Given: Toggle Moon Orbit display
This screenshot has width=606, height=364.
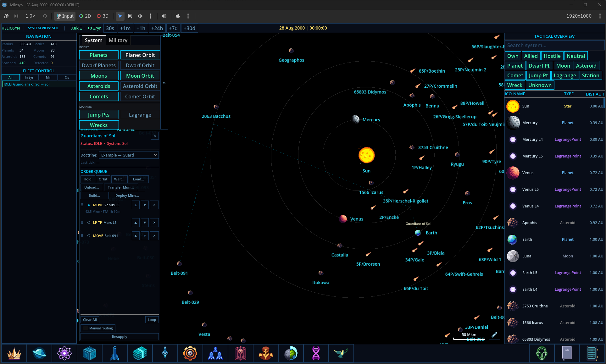Looking at the screenshot, I should pyautogui.click(x=140, y=76).
